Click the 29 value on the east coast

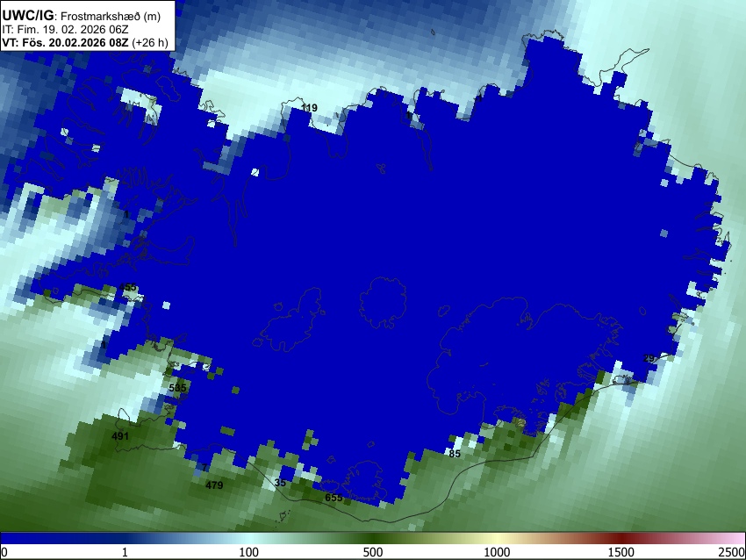(x=649, y=358)
